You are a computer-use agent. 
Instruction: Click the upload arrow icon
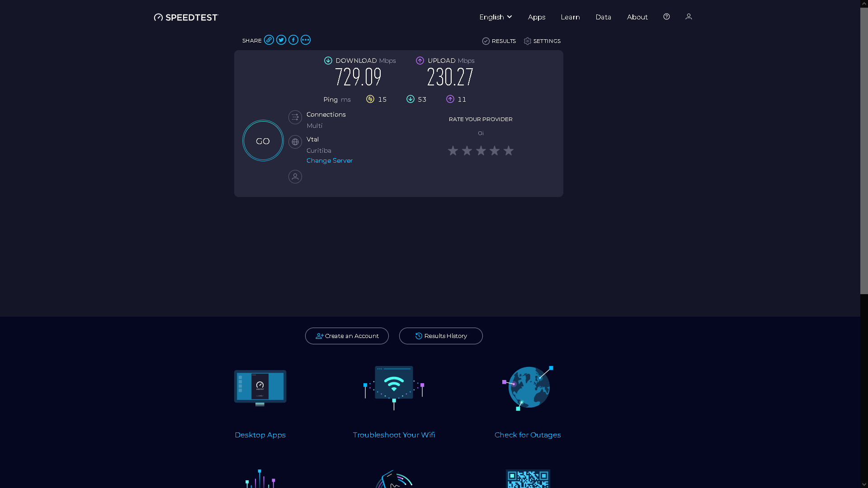(420, 61)
